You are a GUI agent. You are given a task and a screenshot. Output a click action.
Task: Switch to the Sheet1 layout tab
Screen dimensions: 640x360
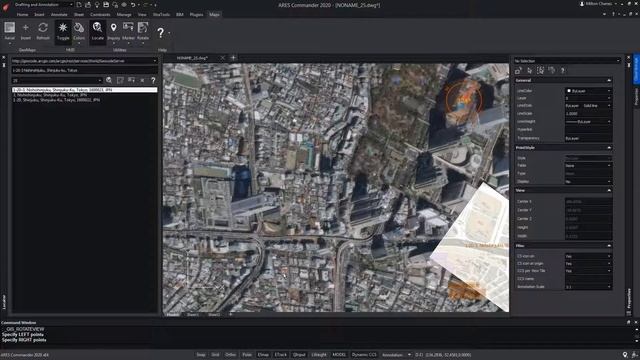pos(193,315)
